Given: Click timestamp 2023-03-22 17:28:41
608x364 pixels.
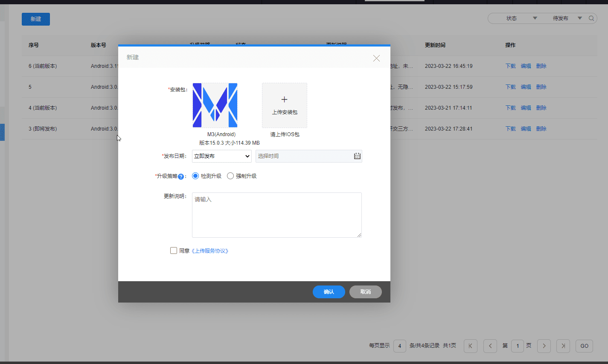Looking at the screenshot, I should (449, 129).
